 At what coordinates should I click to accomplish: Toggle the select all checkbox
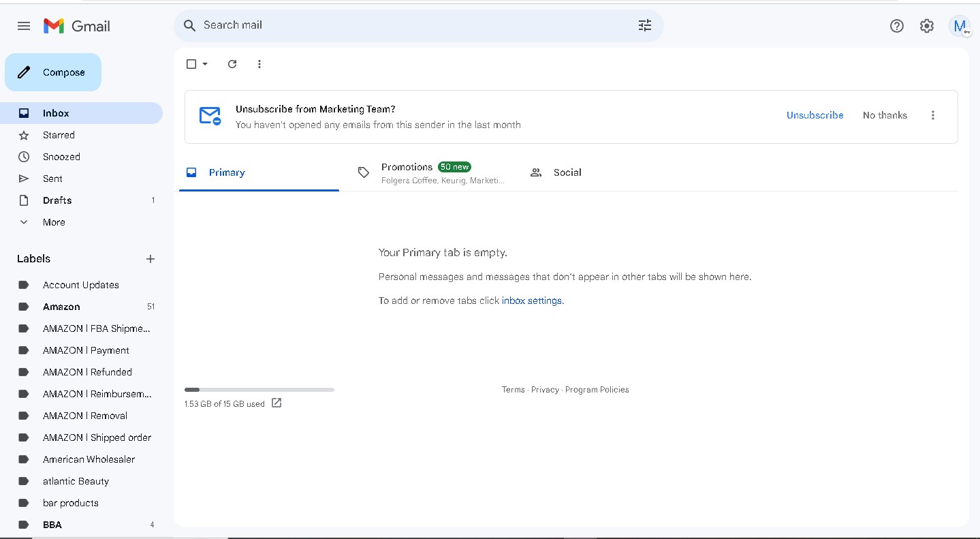[191, 64]
